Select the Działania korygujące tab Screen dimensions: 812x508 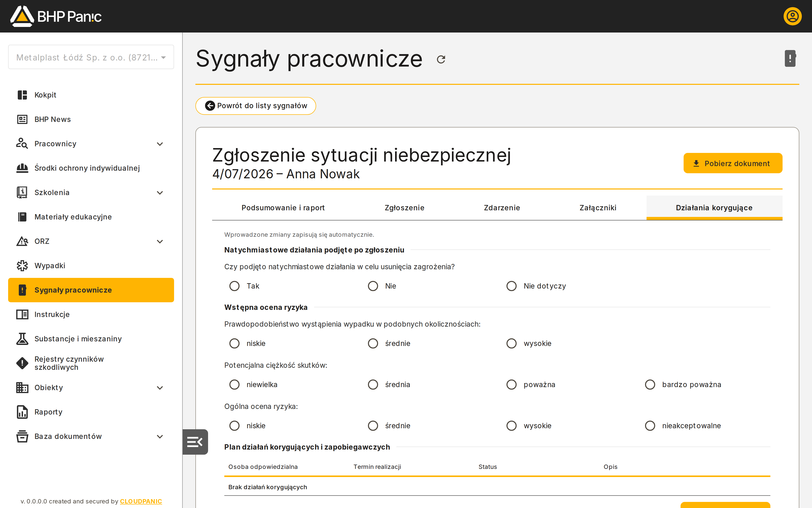[714, 208]
